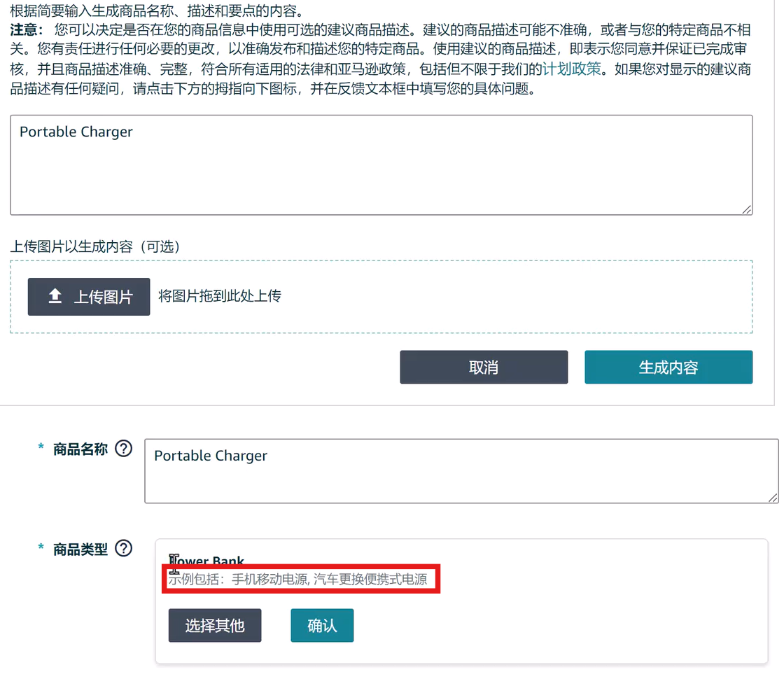Click the Portable Charger text in name field
The height and width of the screenshot is (679, 784).
click(210, 456)
